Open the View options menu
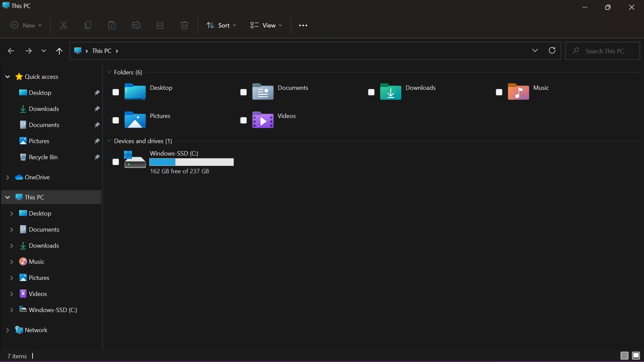Image resolution: width=644 pixels, height=362 pixels. pyautogui.click(x=266, y=25)
